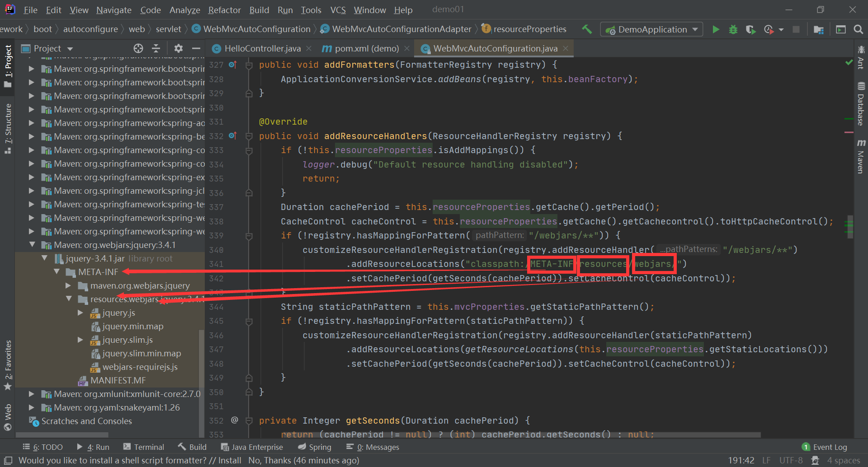Open the Terminal tool window

pyautogui.click(x=144, y=447)
